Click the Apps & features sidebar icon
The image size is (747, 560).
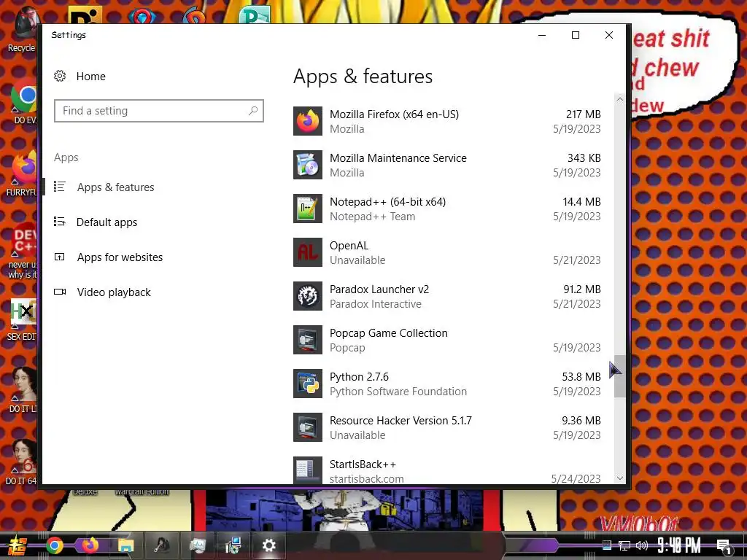[x=60, y=187]
